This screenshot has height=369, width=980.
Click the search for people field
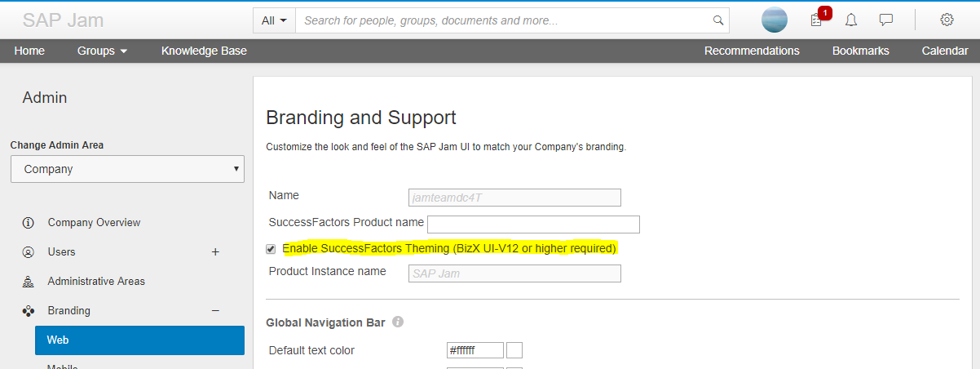pos(512,20)
